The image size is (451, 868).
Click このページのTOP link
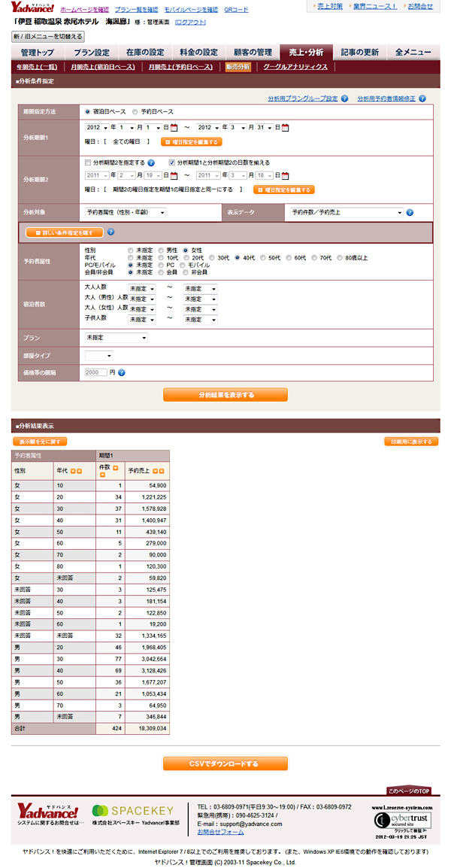tap(408, 791)
